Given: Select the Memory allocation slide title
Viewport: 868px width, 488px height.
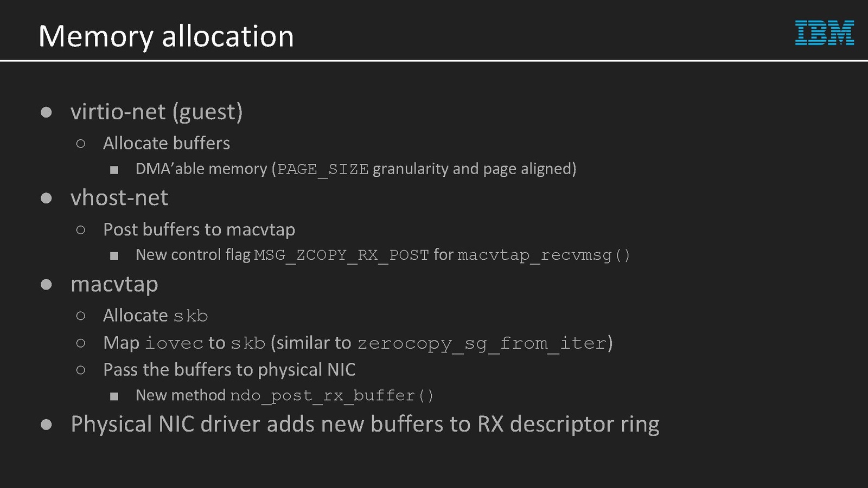Looking at the screenshot, I should click(x=166, y=36).
